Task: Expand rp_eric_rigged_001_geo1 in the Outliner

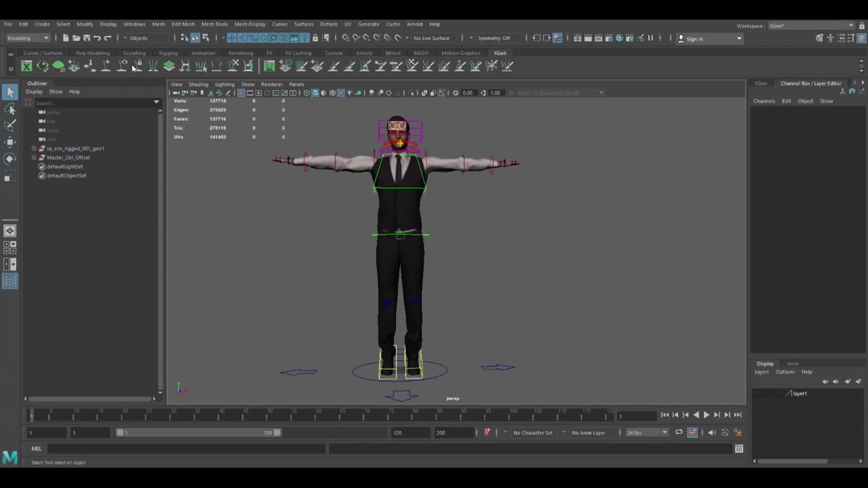Action: pyautogui.click(x=34, y=148)
